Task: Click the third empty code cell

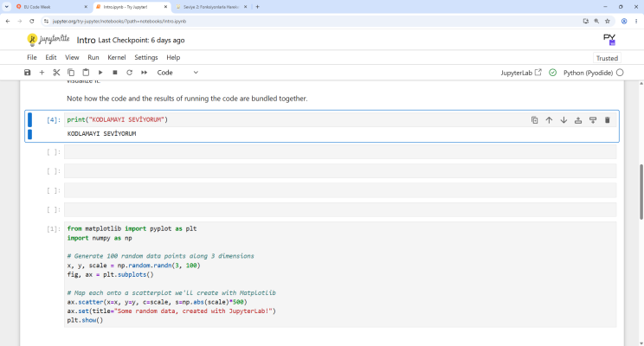Action: 340,190
